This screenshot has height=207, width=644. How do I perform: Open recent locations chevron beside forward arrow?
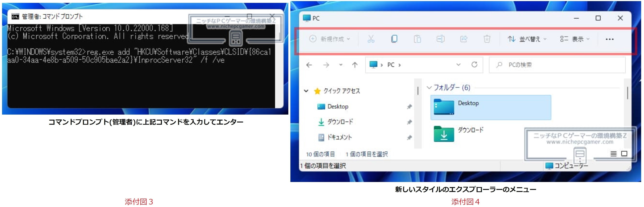[340, 65]
